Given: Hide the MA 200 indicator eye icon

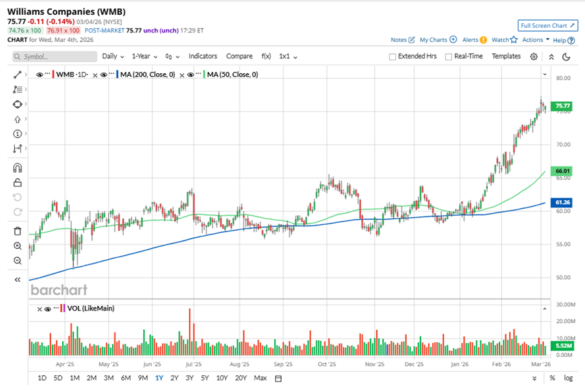Looking at the screenshot, I should [104, 75].
